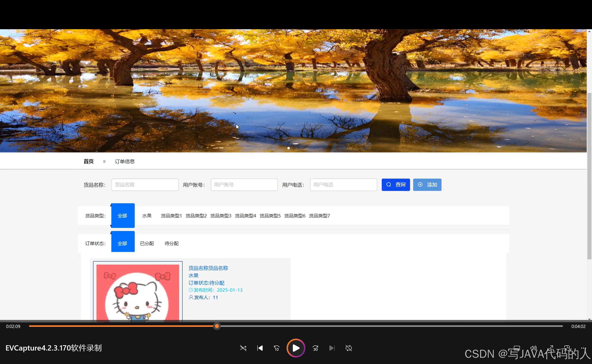Filter by 货品类型2

(196, 216)
